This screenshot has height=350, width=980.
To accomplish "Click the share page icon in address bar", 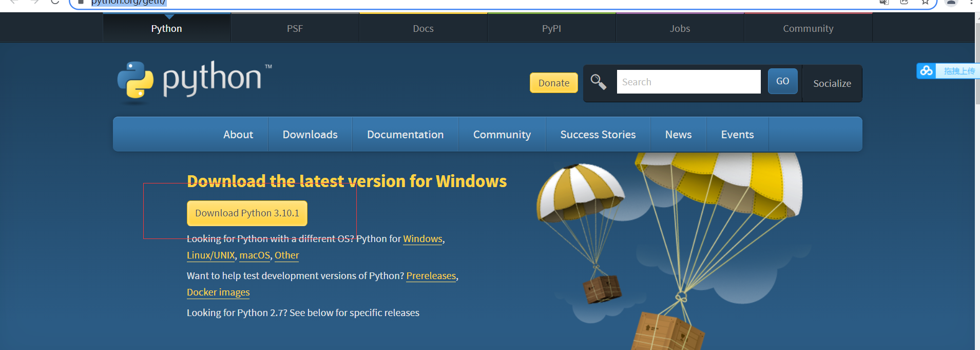I will click(905, 2).
